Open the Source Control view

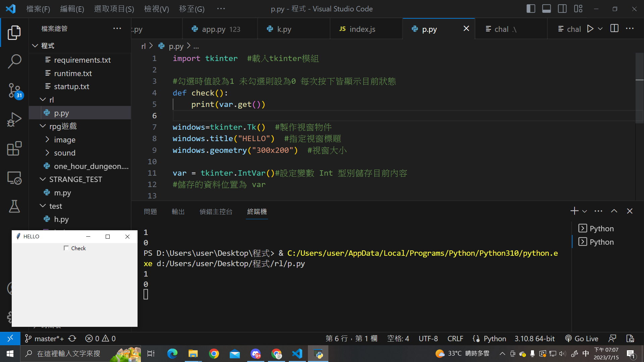click(14, 90)
